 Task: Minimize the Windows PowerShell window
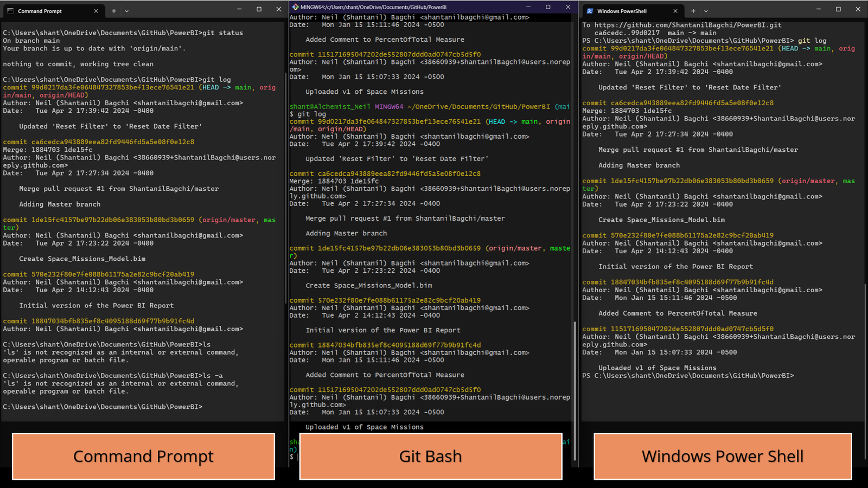[x=819, y=9]
